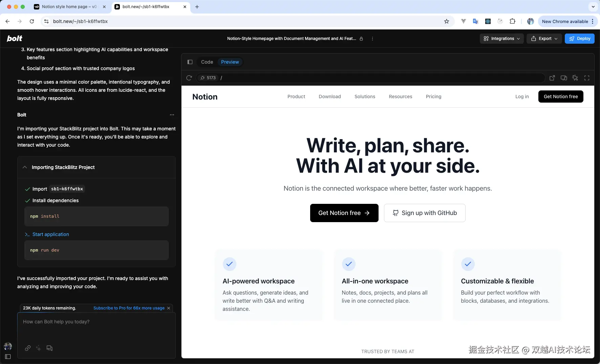This screenshot has width=600, height=364.
Task: Select the Preview tab
Action: click(230, 62)
